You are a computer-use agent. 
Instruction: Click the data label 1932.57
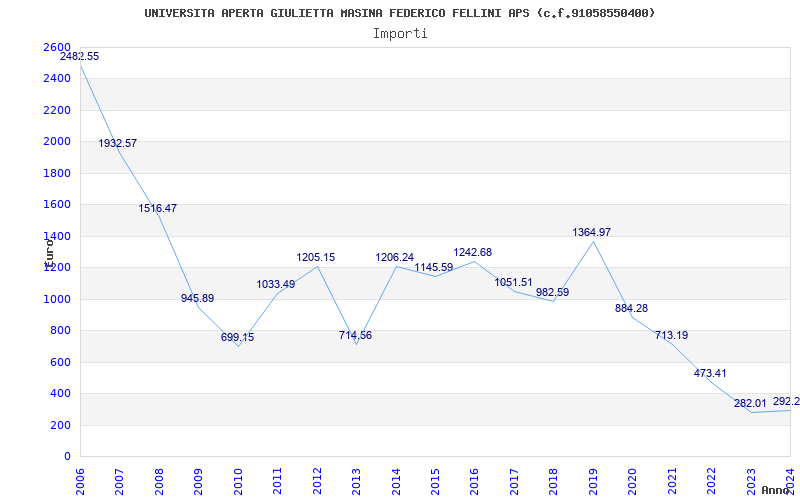(x=118, y=143)
